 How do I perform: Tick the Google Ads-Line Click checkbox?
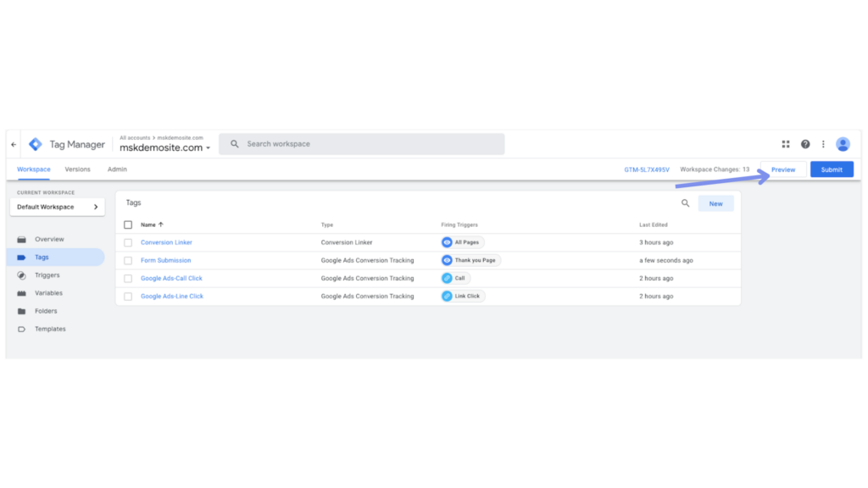(128, 297)
